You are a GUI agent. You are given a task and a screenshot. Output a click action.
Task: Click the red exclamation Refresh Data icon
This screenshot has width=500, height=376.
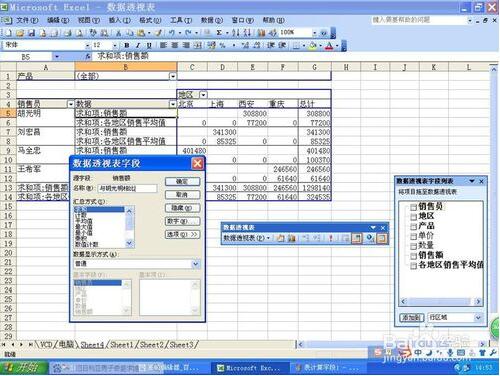331,238
